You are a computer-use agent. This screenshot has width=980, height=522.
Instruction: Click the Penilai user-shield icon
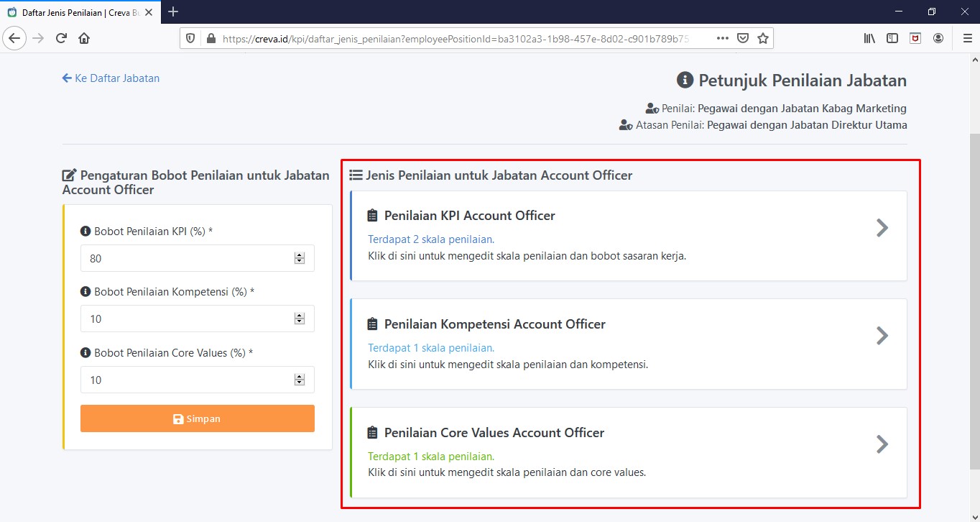652,109
